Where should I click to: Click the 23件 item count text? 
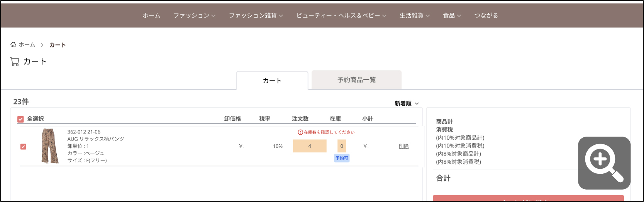pos(21,101)
